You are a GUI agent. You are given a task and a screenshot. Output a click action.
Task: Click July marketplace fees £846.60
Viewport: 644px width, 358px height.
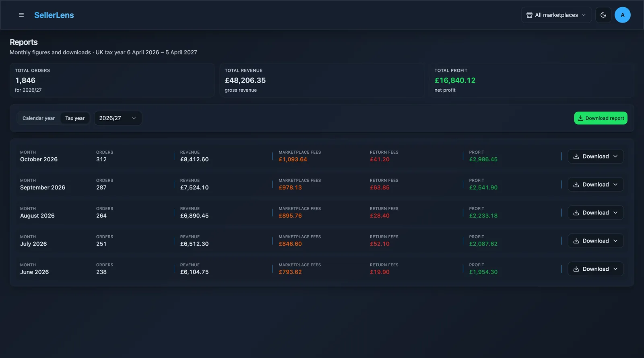pyautogui.click(x=290, y=244)
